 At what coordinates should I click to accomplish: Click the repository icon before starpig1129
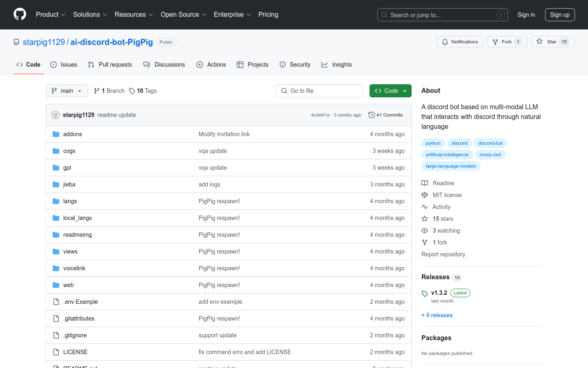(x=16, y=42)
